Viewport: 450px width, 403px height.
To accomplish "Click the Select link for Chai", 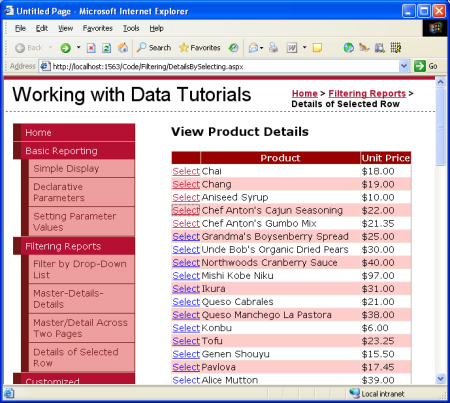I will [186, 171].
